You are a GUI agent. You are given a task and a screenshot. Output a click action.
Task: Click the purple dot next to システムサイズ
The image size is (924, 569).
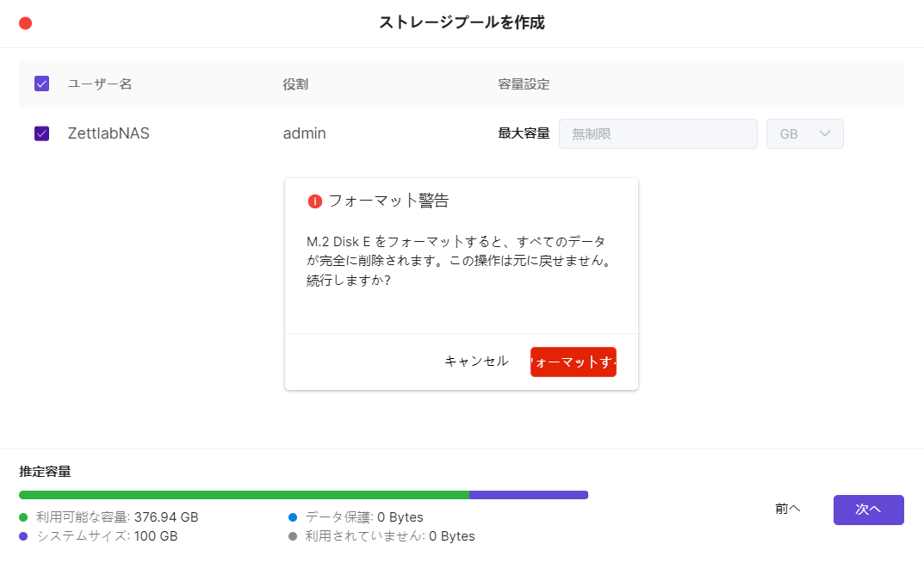coord(23,536)
